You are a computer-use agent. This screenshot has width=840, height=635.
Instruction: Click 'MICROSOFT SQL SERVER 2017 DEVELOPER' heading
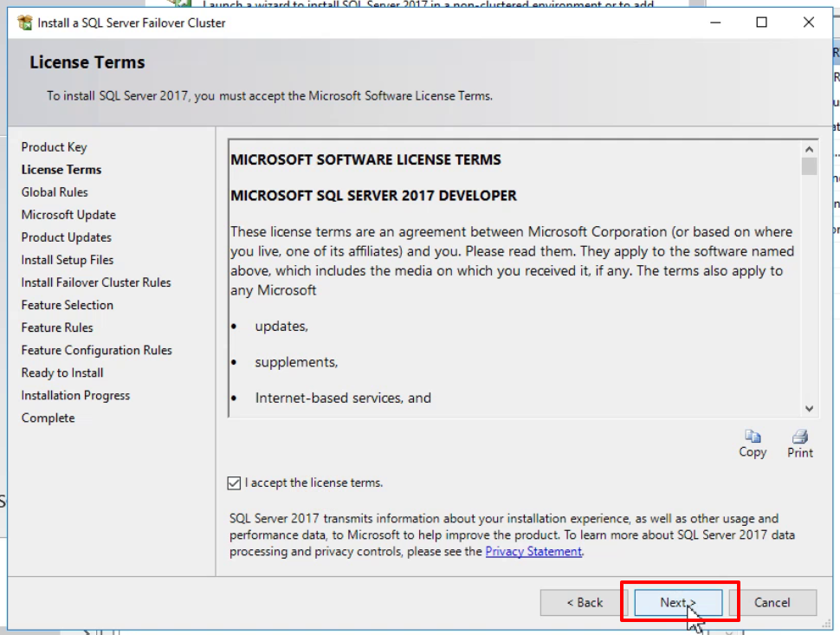pos(374,196)
